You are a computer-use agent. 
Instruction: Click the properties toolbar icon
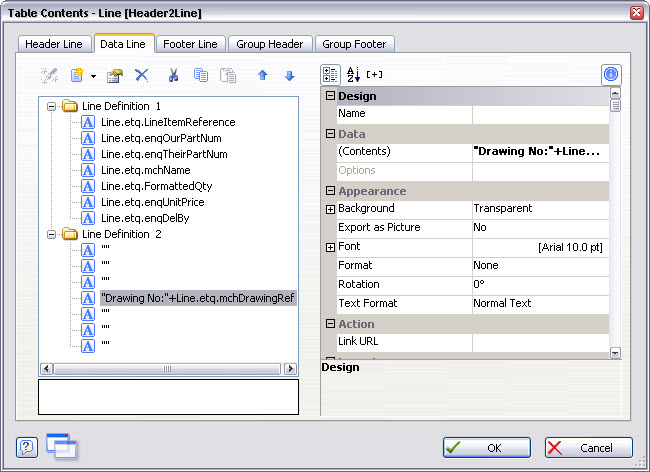(115, 75)
